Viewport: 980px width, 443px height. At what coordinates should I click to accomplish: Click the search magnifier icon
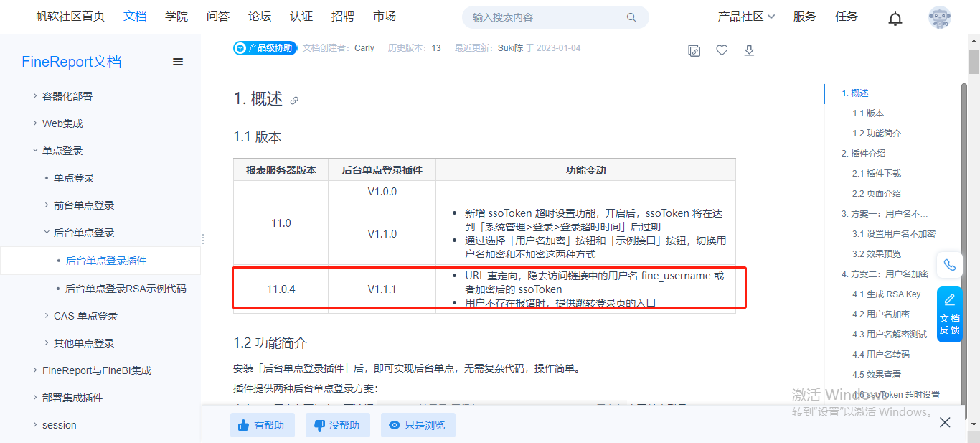pyautogui.click(x=631, y=17)
